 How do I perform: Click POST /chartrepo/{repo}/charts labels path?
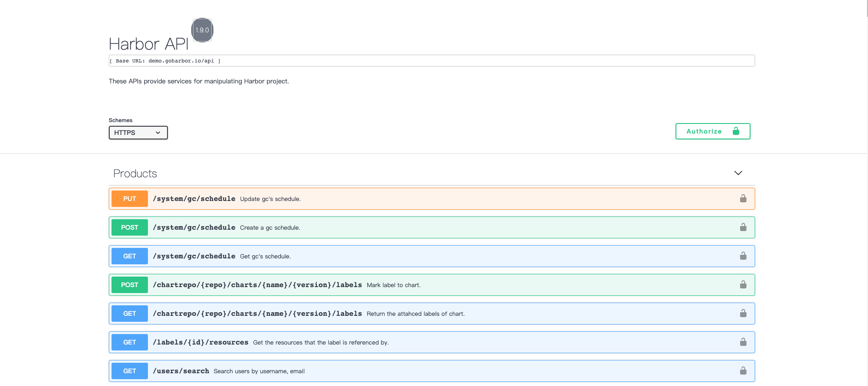(258, 285)
